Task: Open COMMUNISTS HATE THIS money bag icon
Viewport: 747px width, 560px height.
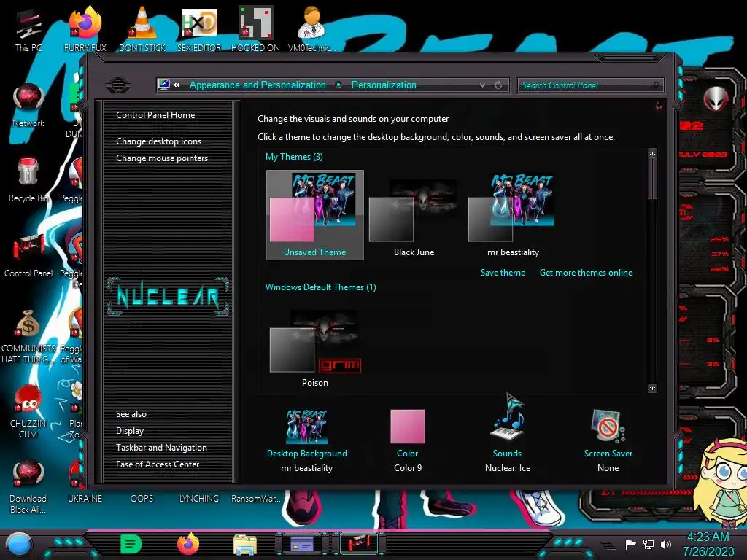Action: (x=28, y=336)
